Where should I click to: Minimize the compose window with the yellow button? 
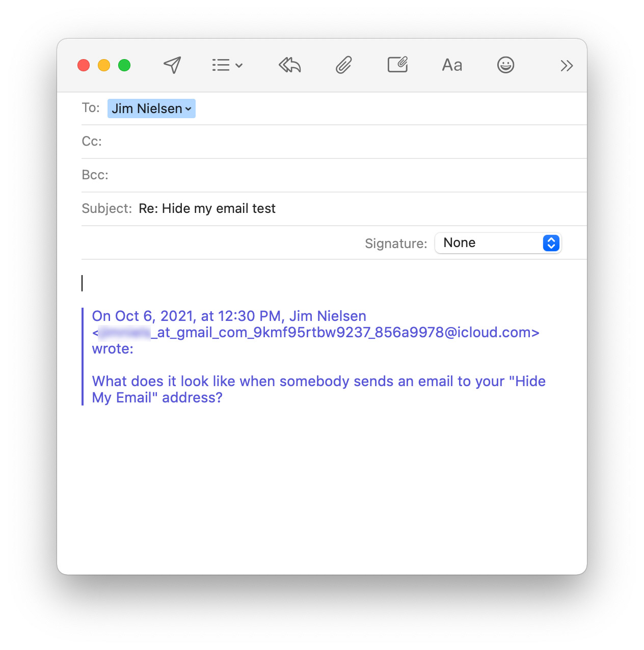pos(104,65)
